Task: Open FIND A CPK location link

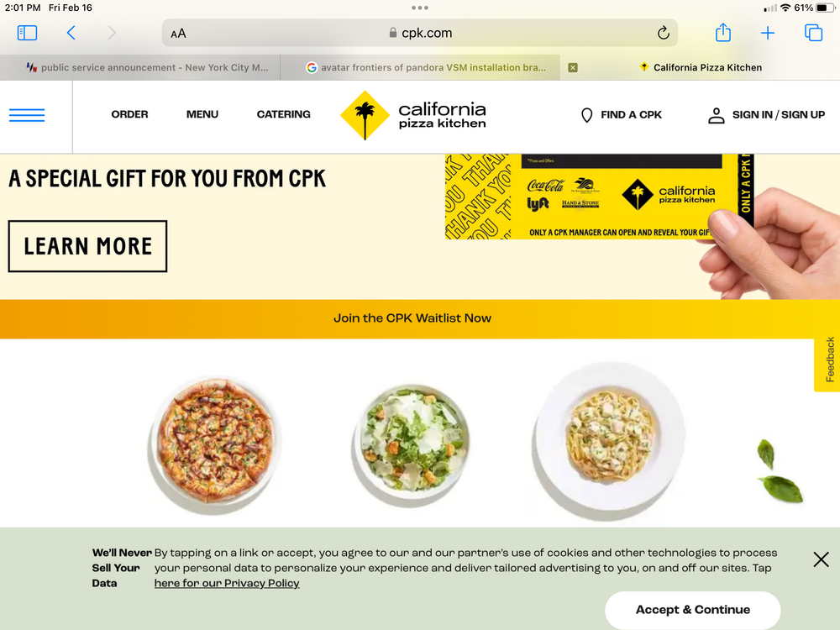Action: [x=622, y=114]
